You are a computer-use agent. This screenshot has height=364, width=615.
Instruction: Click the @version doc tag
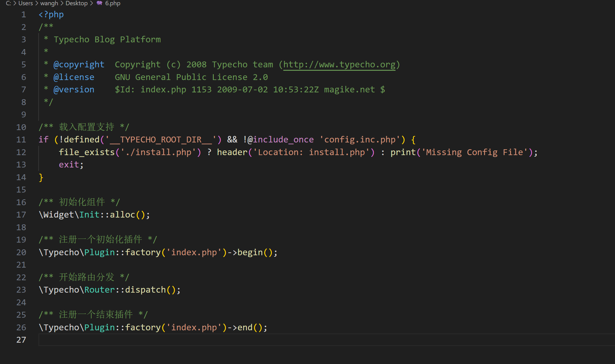pos(74,90)
